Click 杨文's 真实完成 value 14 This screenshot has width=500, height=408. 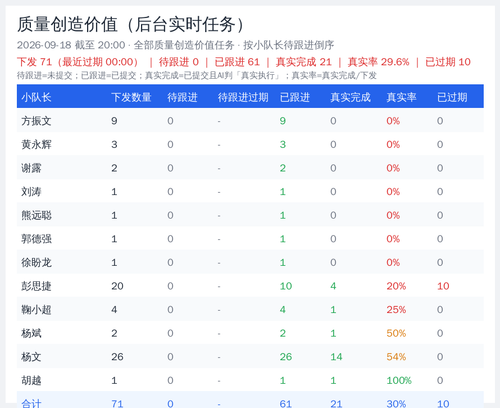click(336, 357)
